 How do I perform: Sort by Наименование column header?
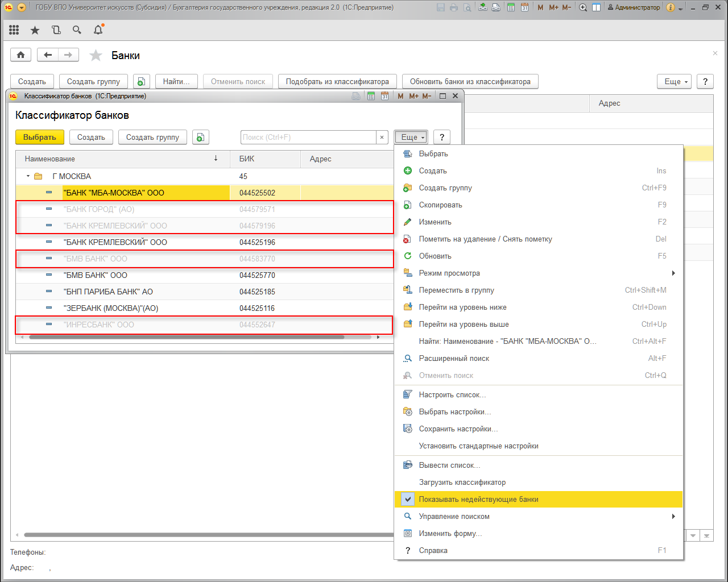(123, 159)
